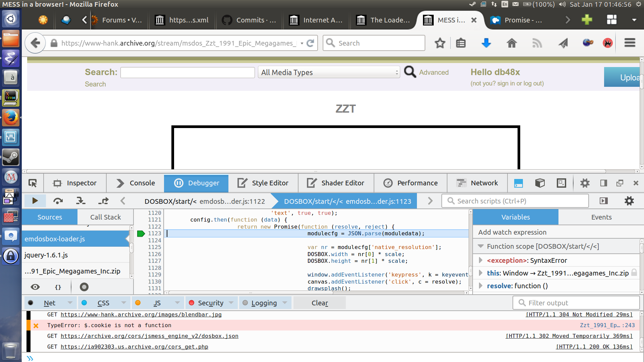Toggle the debugger panes collapse icon
Viewport: 644px width, 362px height.
tap(604, 201)
